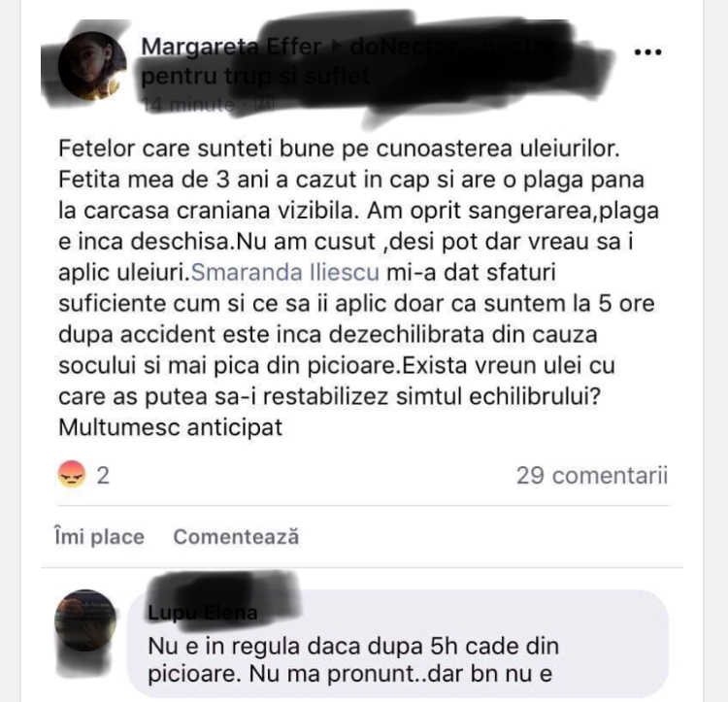Open Margareta Effer's profile name link
This screenshot has height=702, width=728.
[x=231, y=47]
